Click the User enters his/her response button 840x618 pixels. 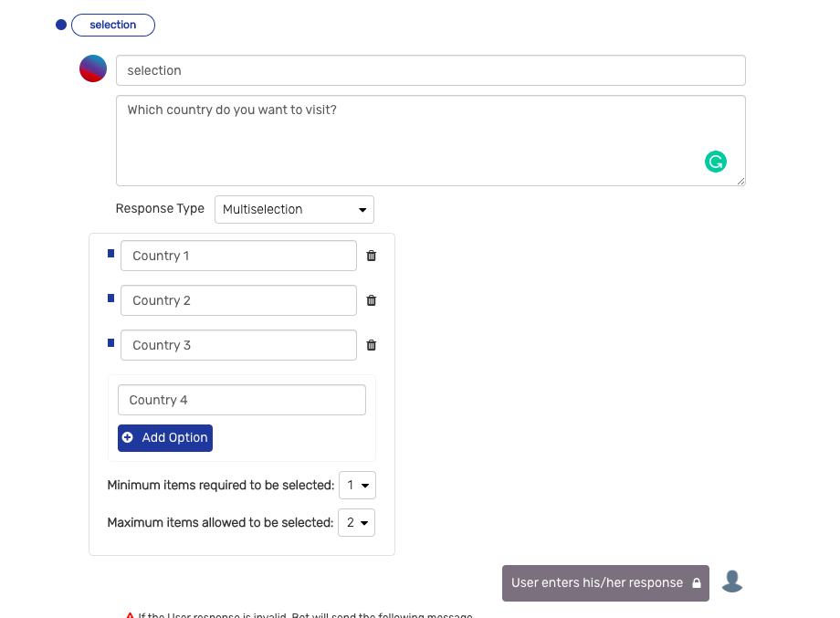pyautogui.click(x=604, y=582)
